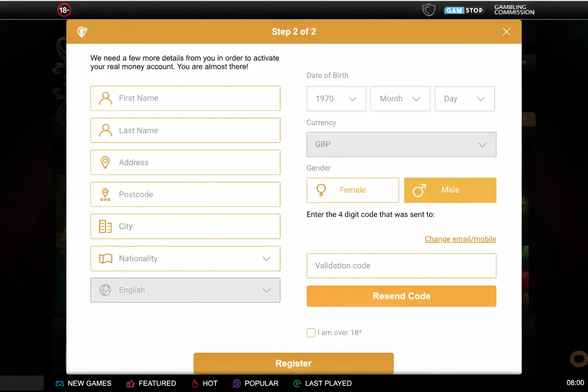Click the Gambling Commission logo
This screenshot has width=588, height=392.
coord(513,10)
